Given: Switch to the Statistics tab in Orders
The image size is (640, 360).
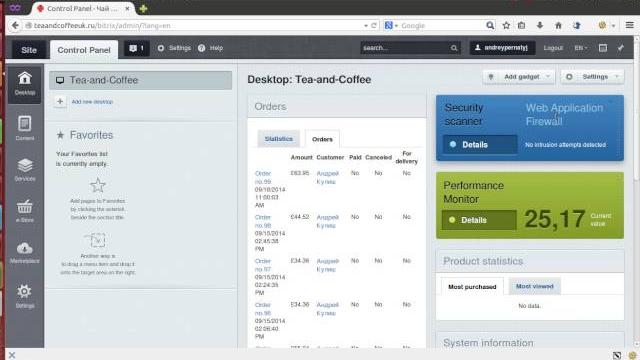Looking at the screenshot, I should pos(278,139).
